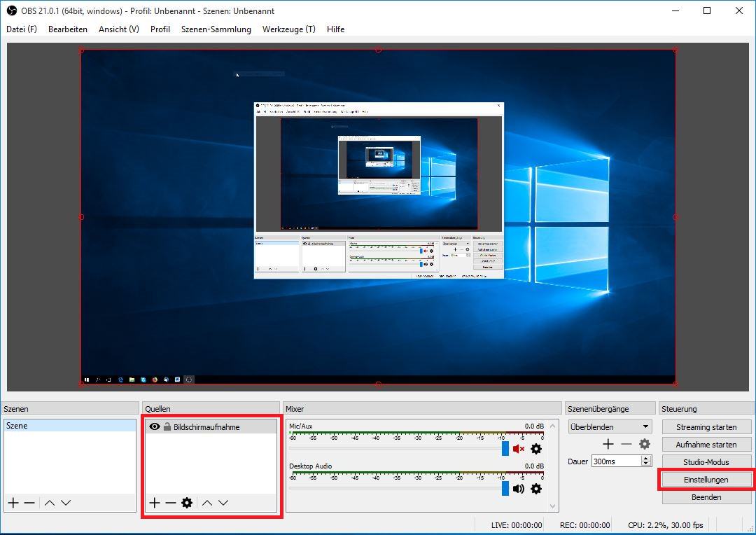Screen dimensions: 756x535
Task: Open Einstellungen
Action: (706, 480)
